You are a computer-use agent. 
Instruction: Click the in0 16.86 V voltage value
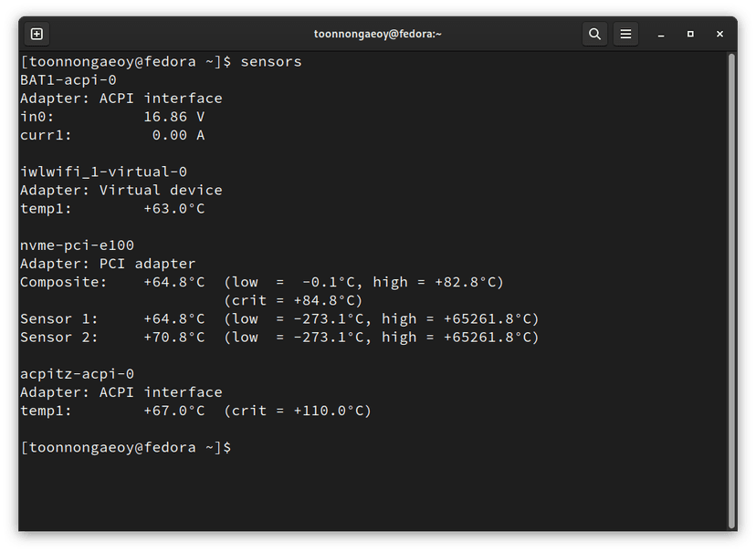tap(174, 117)
